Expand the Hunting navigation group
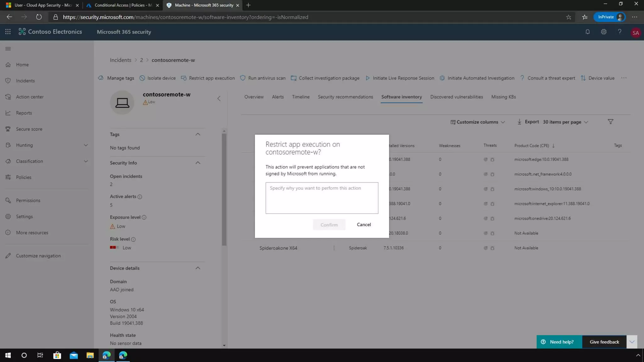 click(86, 145)
